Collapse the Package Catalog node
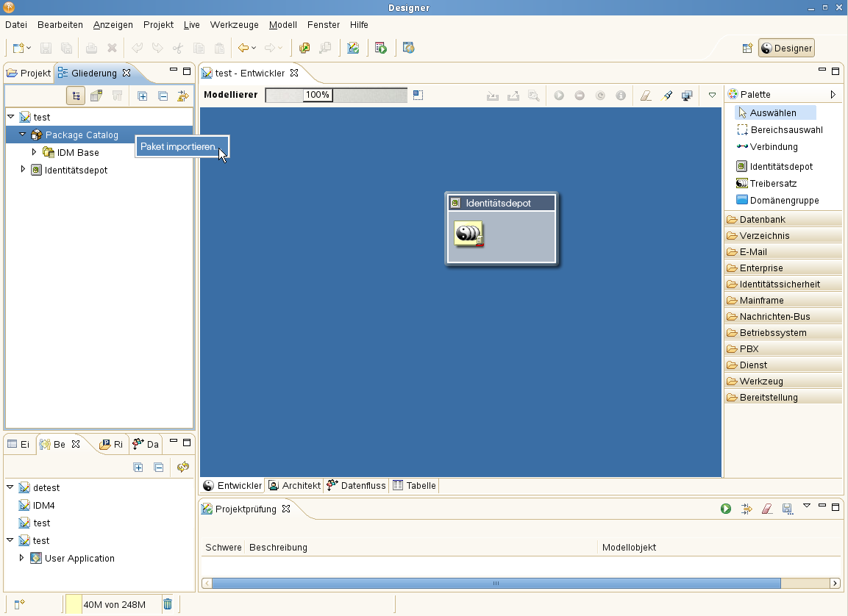 [x=23, y=135]
